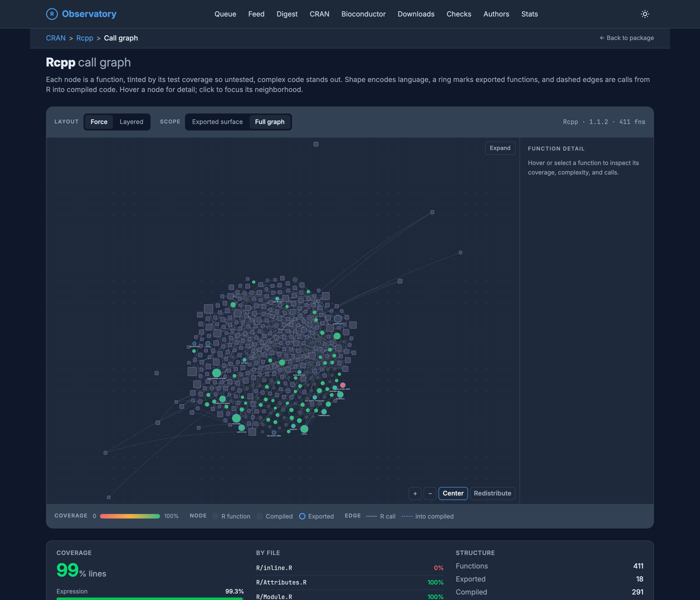Viewport: 700px width, 600px height.
Task: Click the loadModule function node
Action: (x=340, y=394)
